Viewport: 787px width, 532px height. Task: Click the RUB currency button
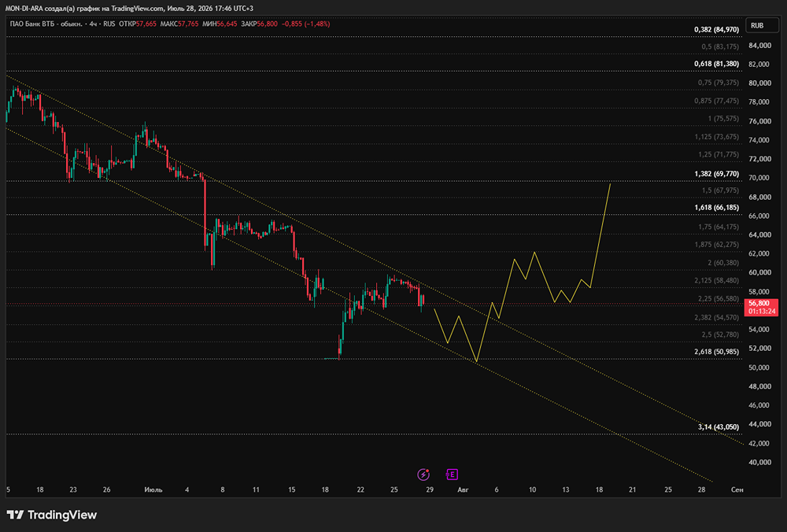(757, 26)
